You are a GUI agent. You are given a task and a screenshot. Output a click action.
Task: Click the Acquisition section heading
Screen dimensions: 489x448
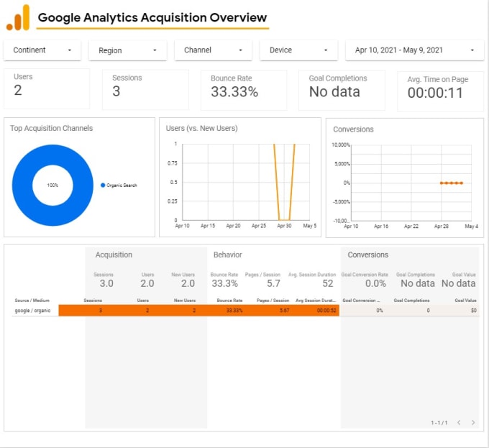[x=114, y=255]
